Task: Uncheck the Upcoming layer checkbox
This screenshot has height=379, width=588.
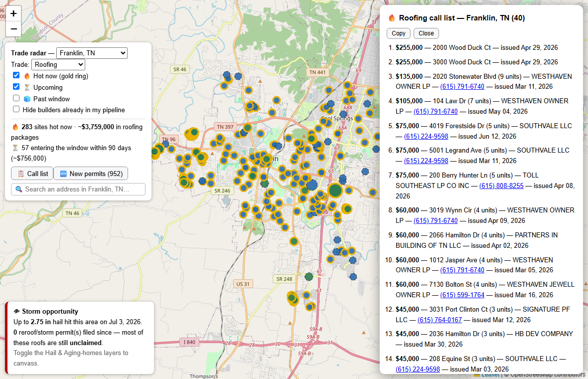Action: point(16,87)
